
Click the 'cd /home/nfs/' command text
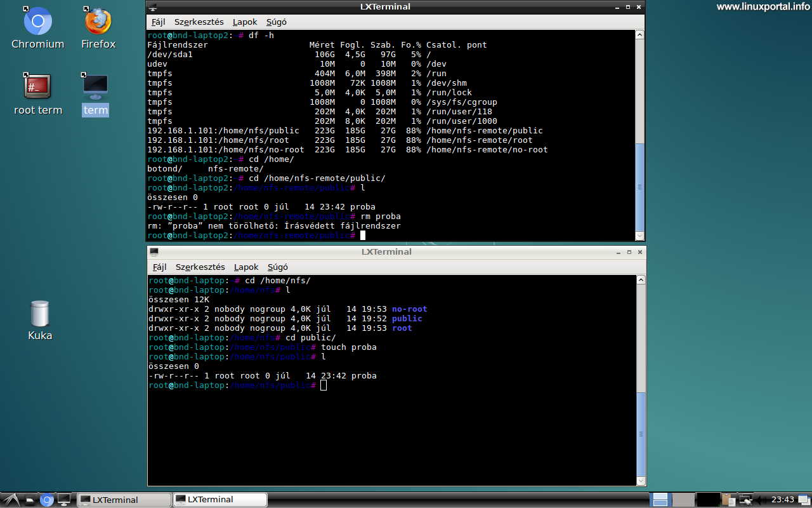pos(278,281)
